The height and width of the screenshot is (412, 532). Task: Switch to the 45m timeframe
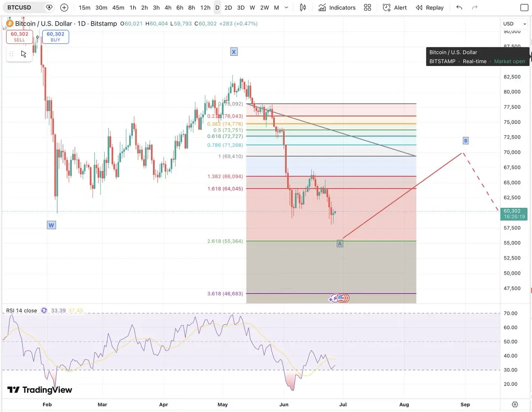click(x=118, y=8)
